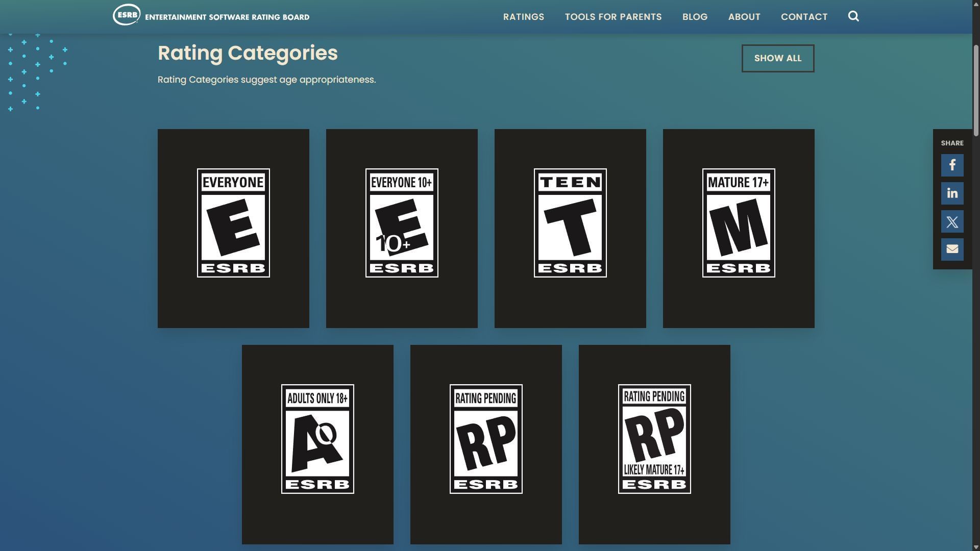Open the RP Likely Mature 17+ card
The image size is (980, 551).
click(x=654, y=439)
